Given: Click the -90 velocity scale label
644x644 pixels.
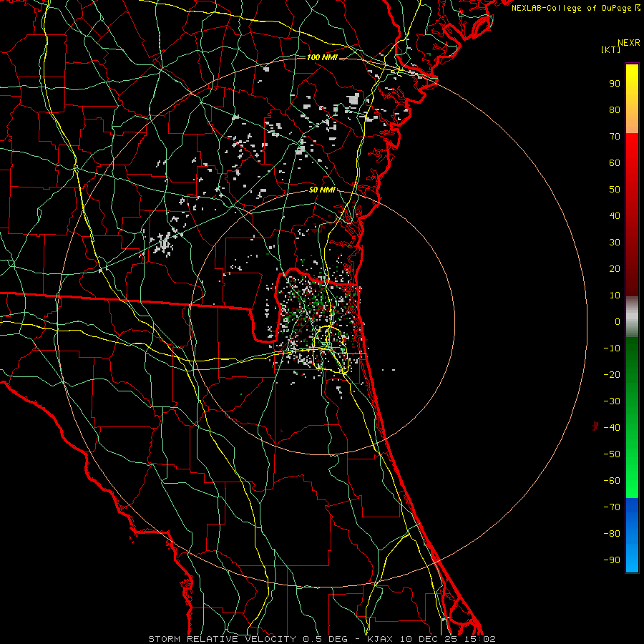Looking at the screenshot, I should pyautogui.click(x=612, y=560).
